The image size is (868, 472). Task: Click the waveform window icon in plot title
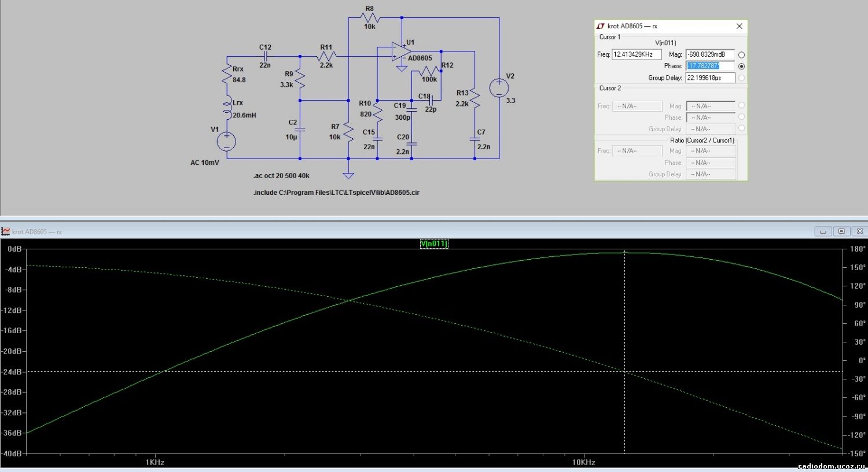click(6, 231)
